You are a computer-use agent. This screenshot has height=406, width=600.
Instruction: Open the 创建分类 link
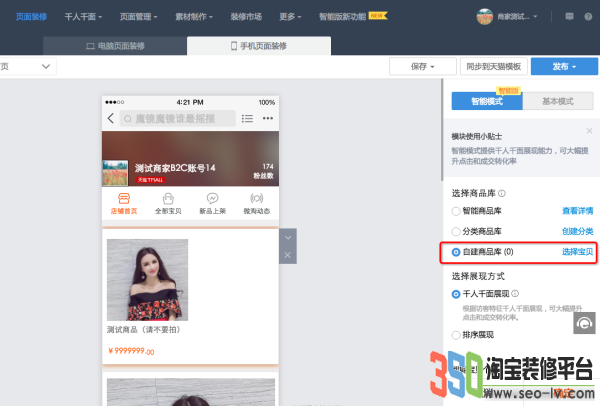[x=577, y=232]
